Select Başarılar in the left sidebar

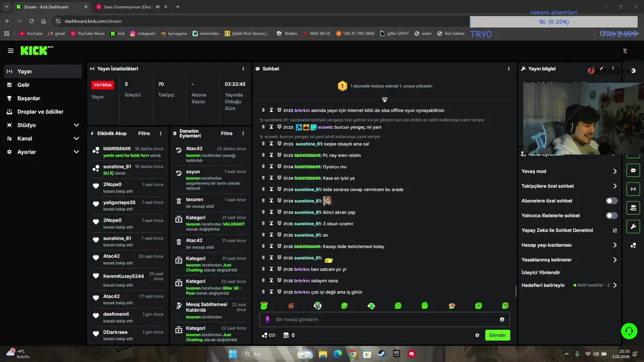coord(43,99)
